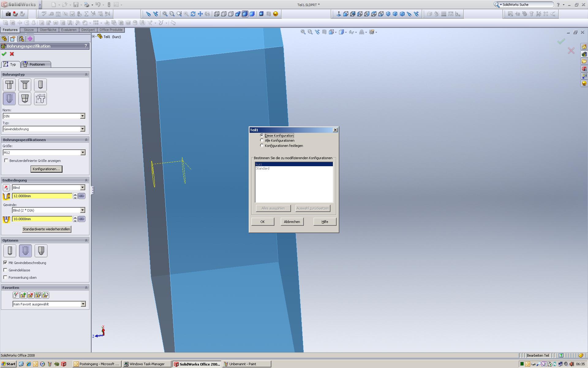Click the delete favorite icon
The height and width of the screenshot is (368, 588).
tap(31, 295)
